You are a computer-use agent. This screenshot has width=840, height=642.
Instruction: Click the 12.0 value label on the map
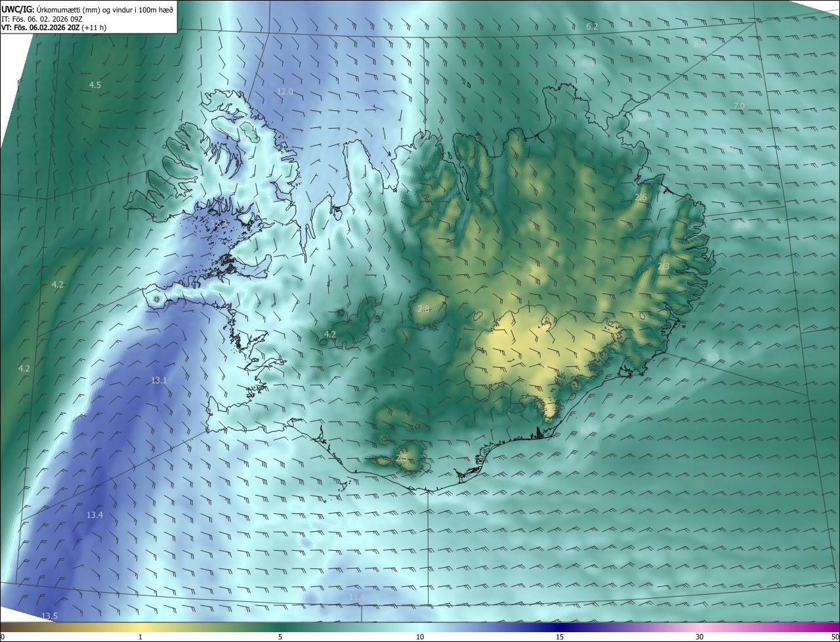[x=285, y=92]
